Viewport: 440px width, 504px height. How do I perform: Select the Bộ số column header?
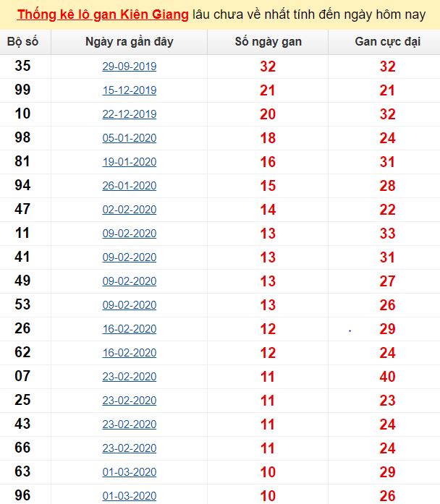pyautogui.click(x=23, y=42)
